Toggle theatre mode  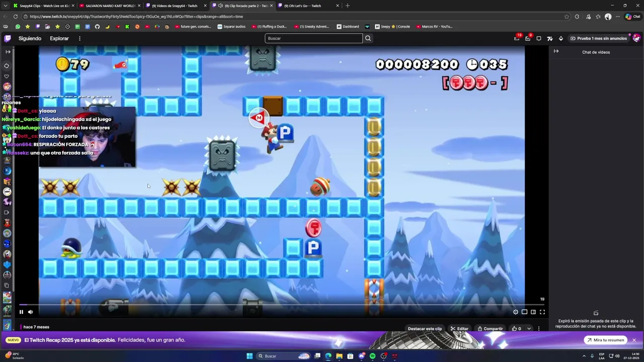[x=533, y=312]
